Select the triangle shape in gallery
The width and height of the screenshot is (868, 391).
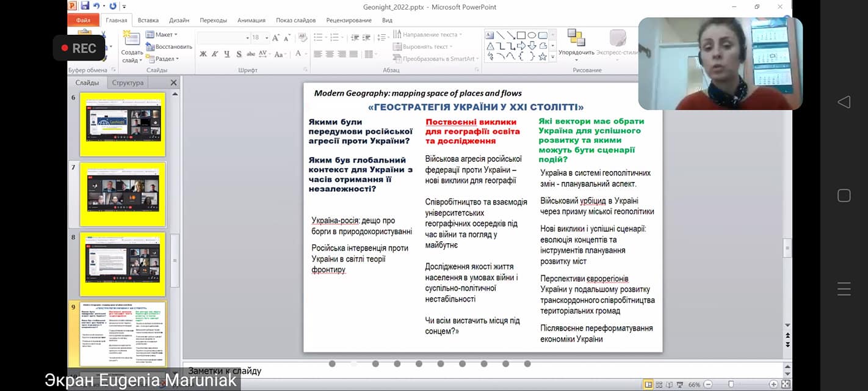(x=490, y=45)
